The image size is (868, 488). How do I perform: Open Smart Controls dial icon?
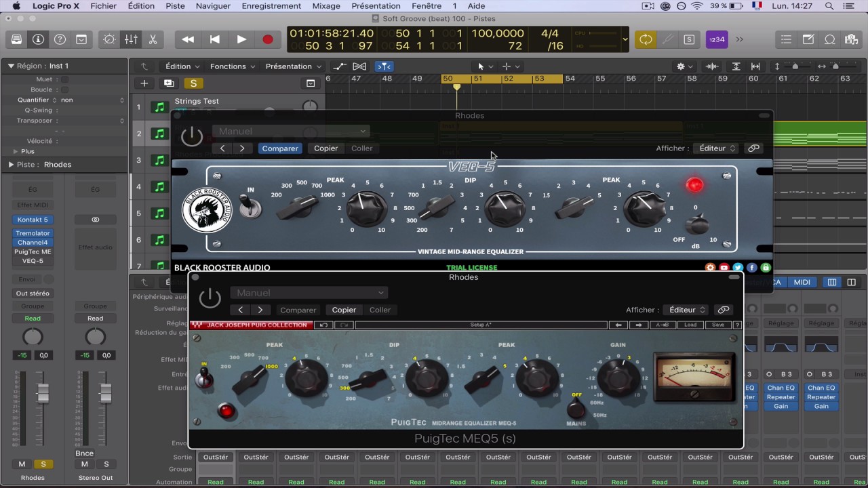[109, 39]
